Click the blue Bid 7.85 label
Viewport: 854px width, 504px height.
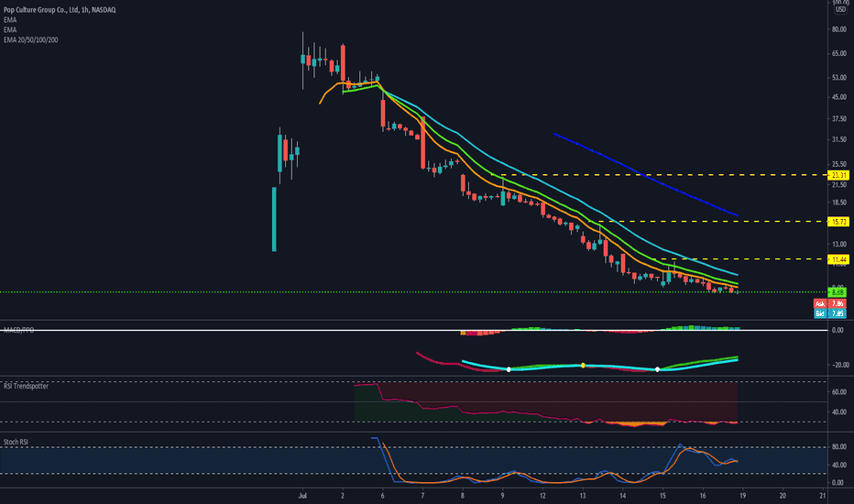click(830, 313)
